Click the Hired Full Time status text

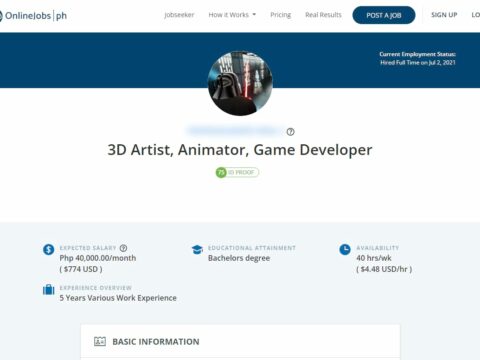418,62
